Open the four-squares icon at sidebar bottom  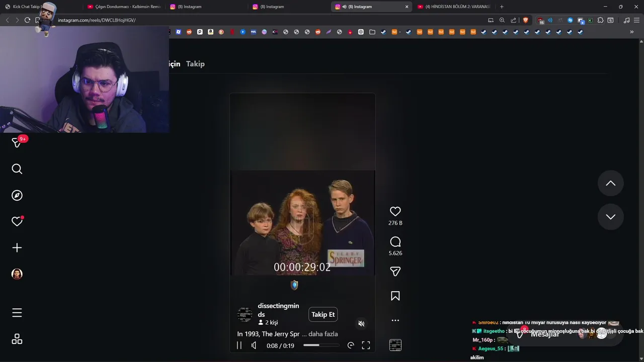[17, 339]
